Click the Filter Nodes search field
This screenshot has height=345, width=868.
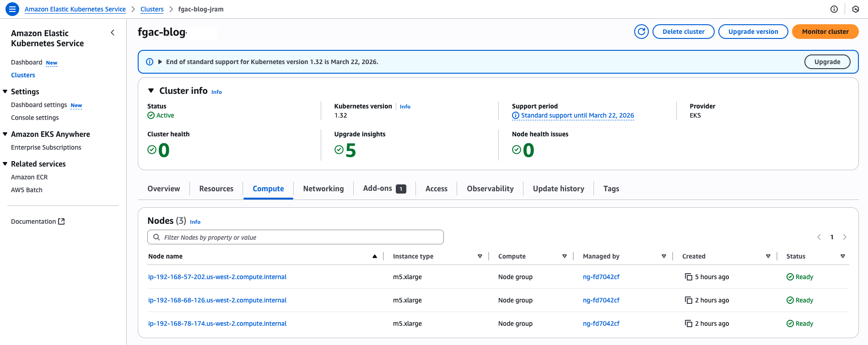pos(295,237)
